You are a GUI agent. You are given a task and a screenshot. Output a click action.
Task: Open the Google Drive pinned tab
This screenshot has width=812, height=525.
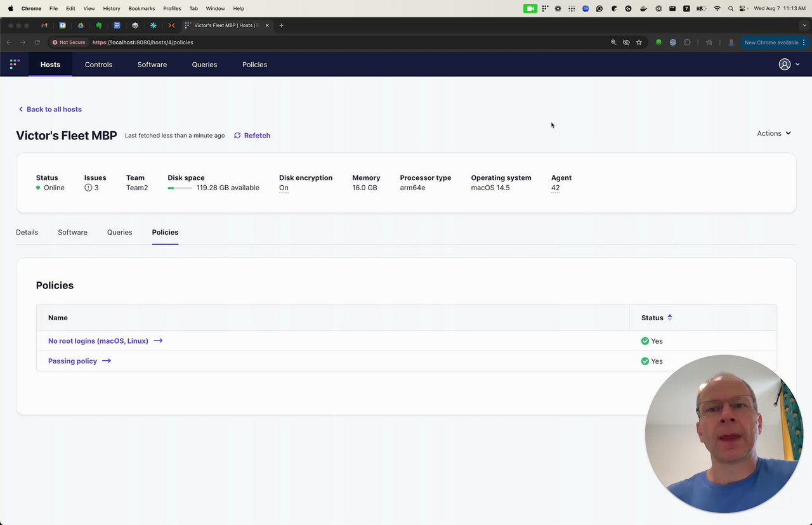[81, 25]
